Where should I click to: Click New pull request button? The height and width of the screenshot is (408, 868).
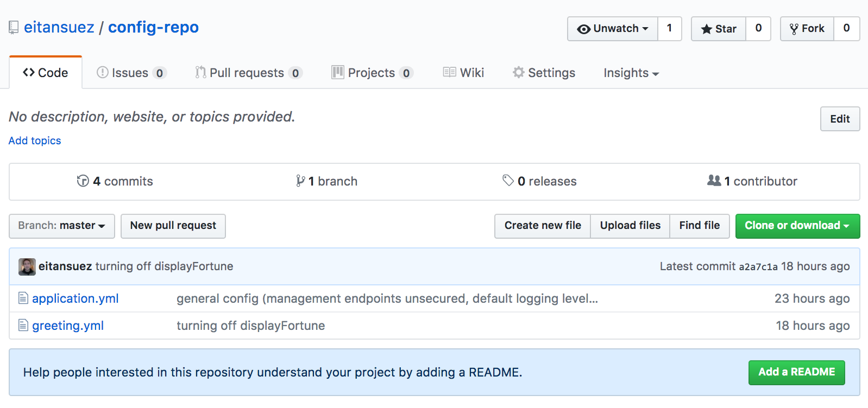[x=173, y=226]
